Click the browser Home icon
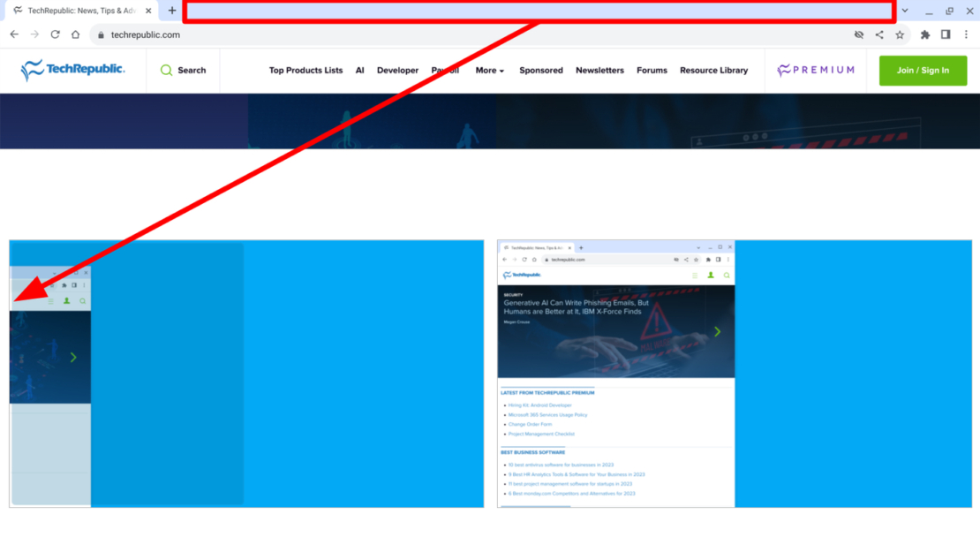Image resolution: width=980 pixels, height=552 pixels. [76, 34]
